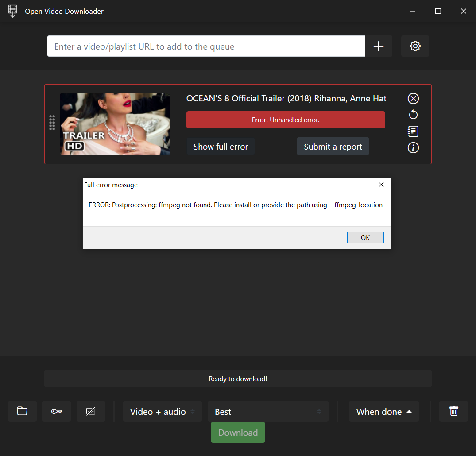Open the Best quality dropdown
476x456 pixels.
(x=268, y=411)
